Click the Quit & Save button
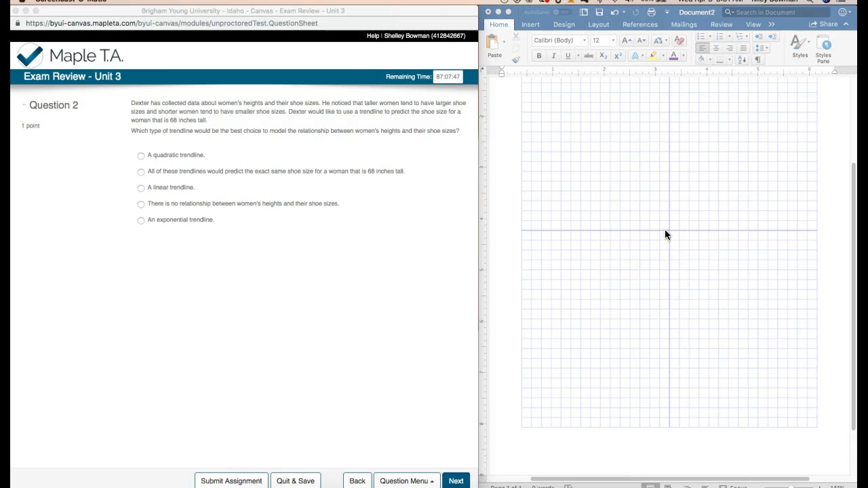The width and height of the screenshot is (868, 488). pos(296,481)
